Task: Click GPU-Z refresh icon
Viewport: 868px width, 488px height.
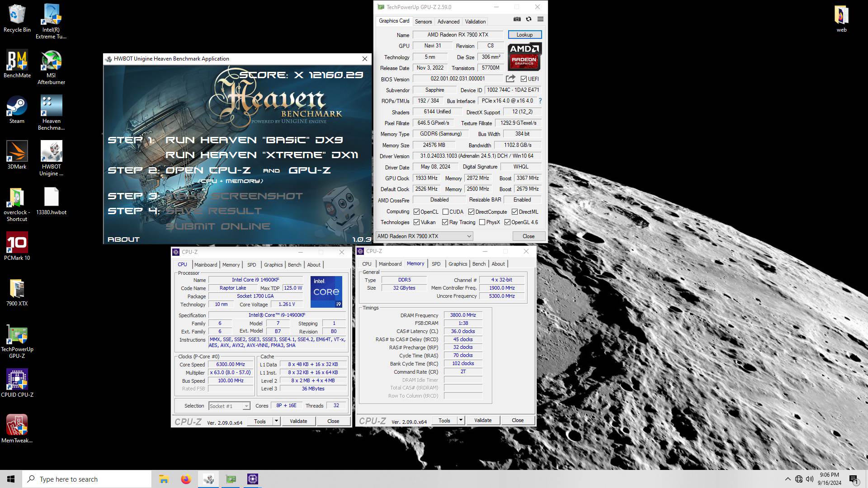Action: pyautogui.click(x=528, y=19)
